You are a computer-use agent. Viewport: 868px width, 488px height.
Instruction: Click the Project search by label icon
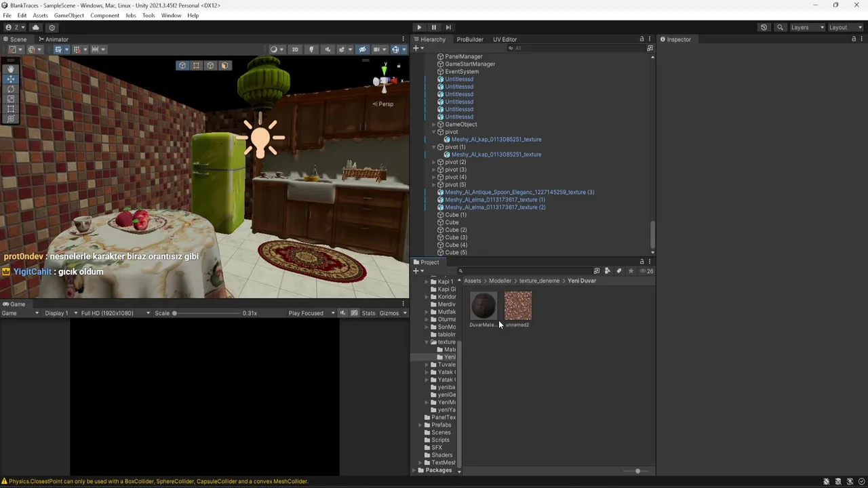point(618,271)
